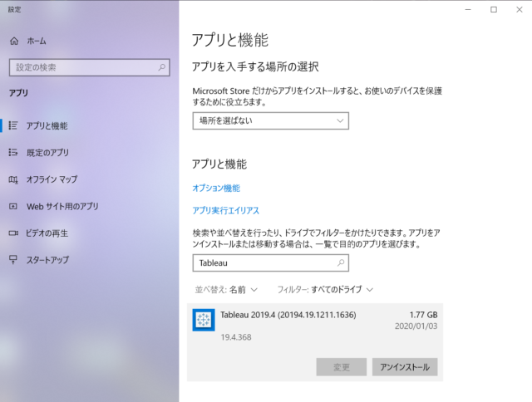Click the version number 19.4.368
Viewport: 532px width, 402px height.
tap(236, 337)
